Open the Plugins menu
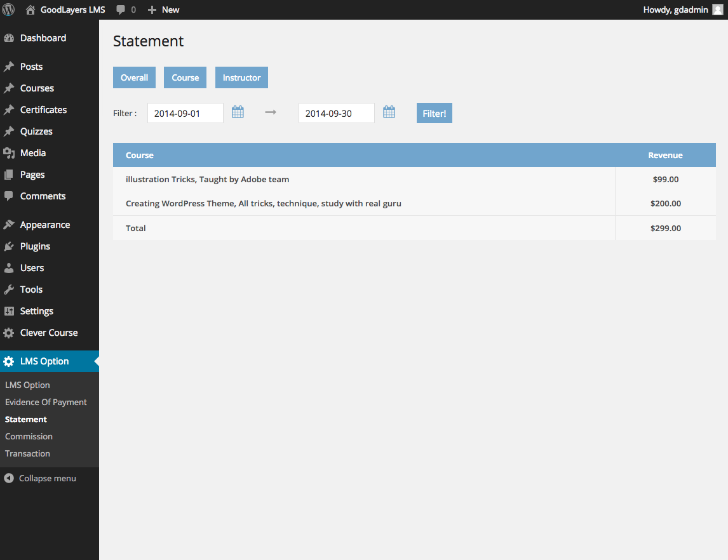 49,246
